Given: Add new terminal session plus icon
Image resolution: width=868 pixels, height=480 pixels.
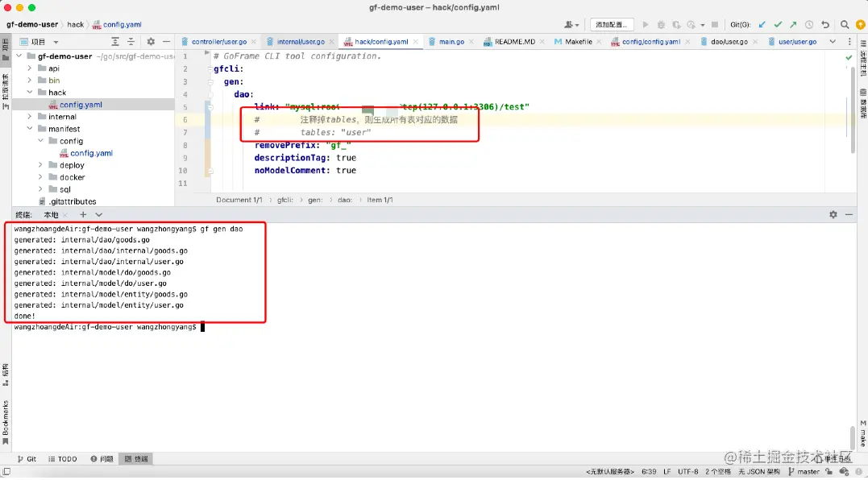Looking at the screenshot, I should click(83, 214).
